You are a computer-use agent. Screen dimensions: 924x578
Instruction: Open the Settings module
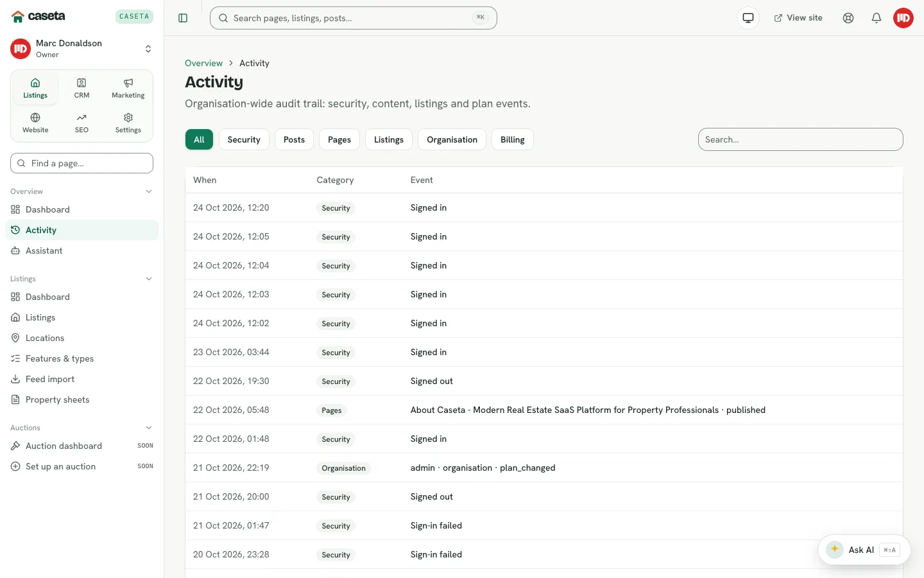pos(128,123)
